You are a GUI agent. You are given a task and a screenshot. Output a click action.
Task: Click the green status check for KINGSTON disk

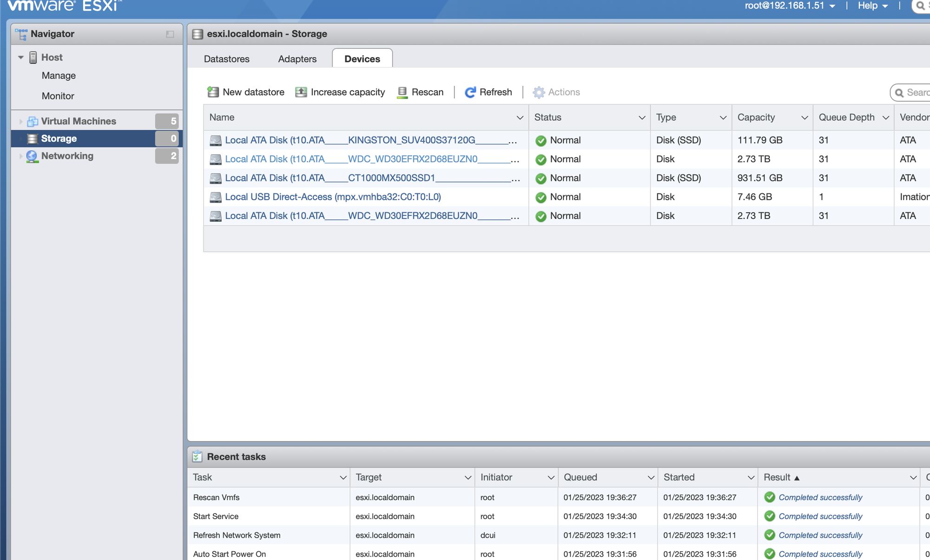point(541,140)
